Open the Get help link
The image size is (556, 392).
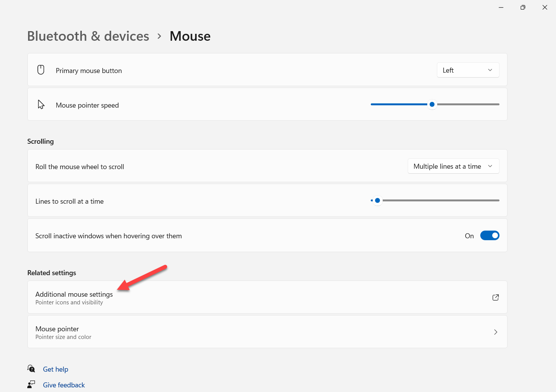56,369
